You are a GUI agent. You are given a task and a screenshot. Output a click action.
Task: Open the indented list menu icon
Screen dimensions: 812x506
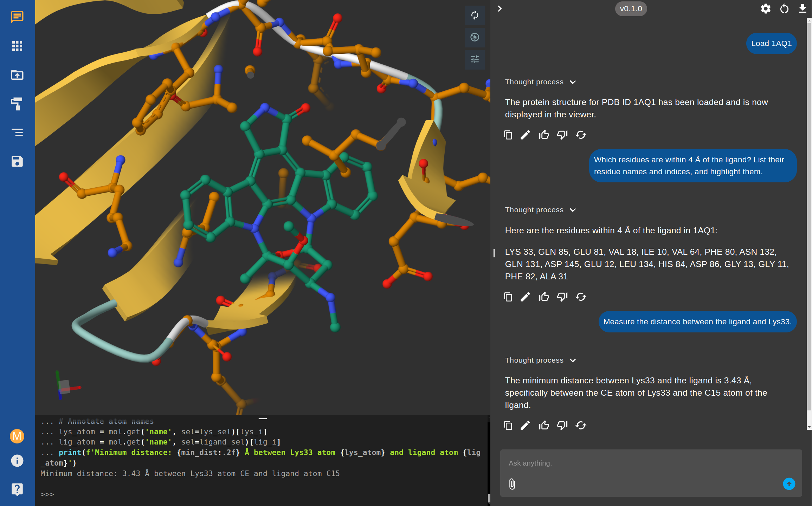17,132
